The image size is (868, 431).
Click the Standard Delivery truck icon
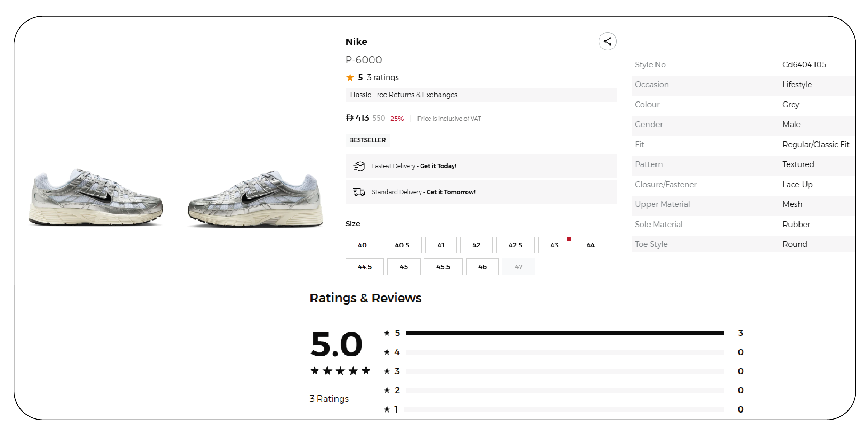click(359, 192)
